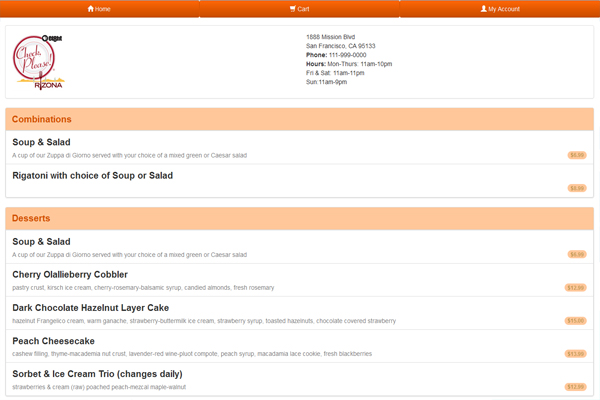The height and width of the screenshot is (400, 600).
Task: Click the $13.99 price badge for Peach Cheesecake
Action: (575, 354)
